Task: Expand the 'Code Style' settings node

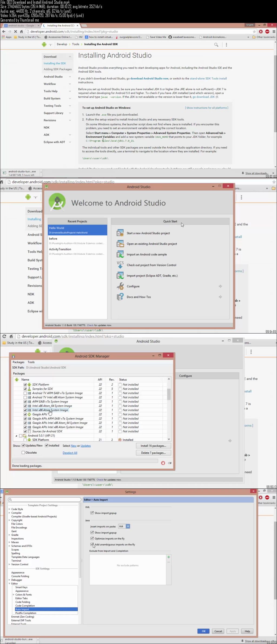Action: pyautogui.click(x=9, y=509)
